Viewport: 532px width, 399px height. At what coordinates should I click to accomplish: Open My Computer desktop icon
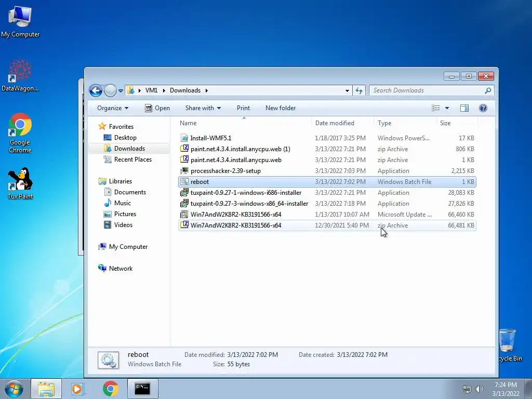(20, 20)
